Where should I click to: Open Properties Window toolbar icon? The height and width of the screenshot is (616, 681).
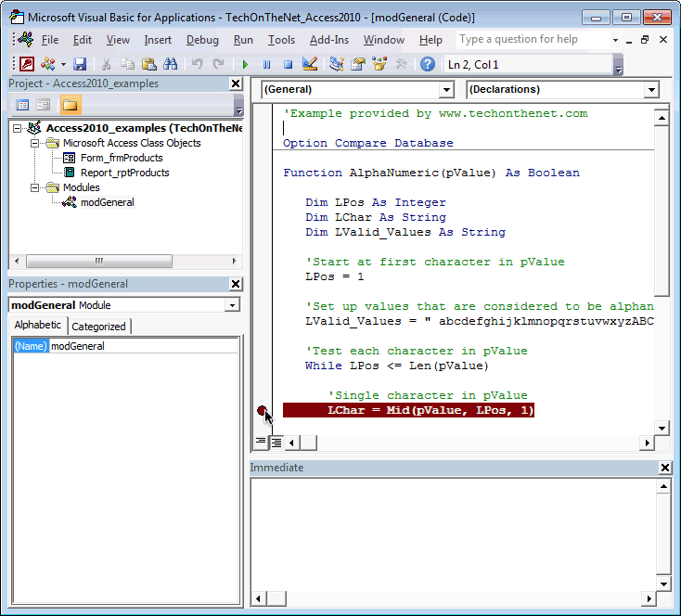pyautogui.click(x=358, y=64)
